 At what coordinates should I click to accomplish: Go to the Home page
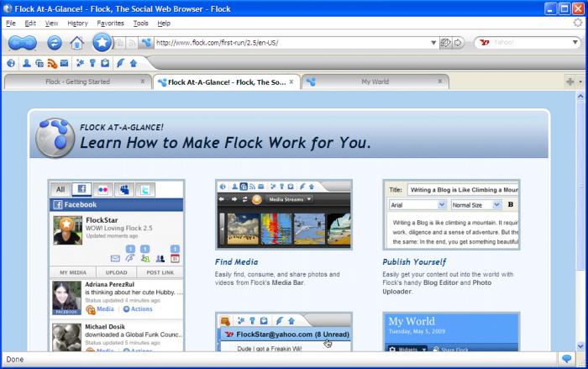pos(76,42)
